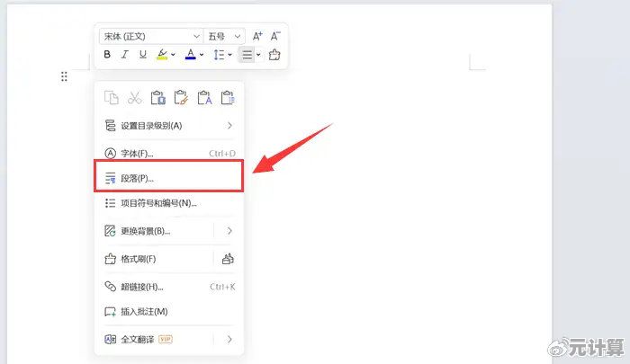Toggle underline formatting in mini toolbar
This screenshot has height=364, width=630.
(x=142, y=55)
